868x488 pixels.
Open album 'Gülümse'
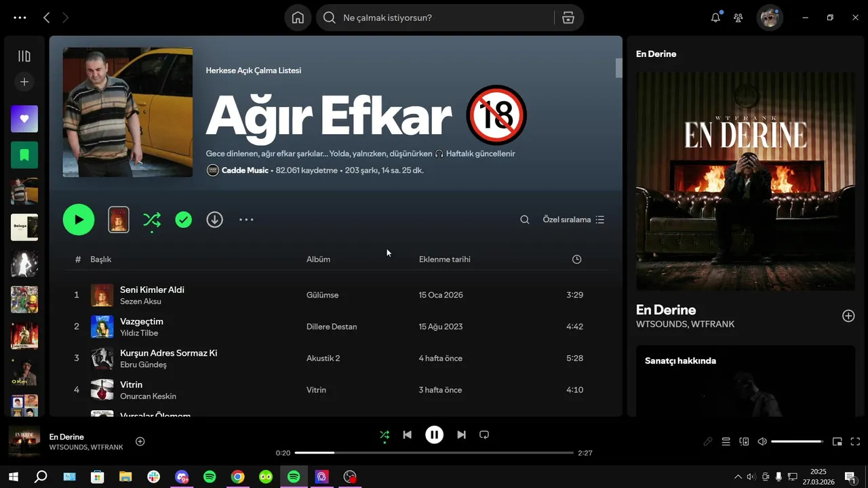coord(323,295)
